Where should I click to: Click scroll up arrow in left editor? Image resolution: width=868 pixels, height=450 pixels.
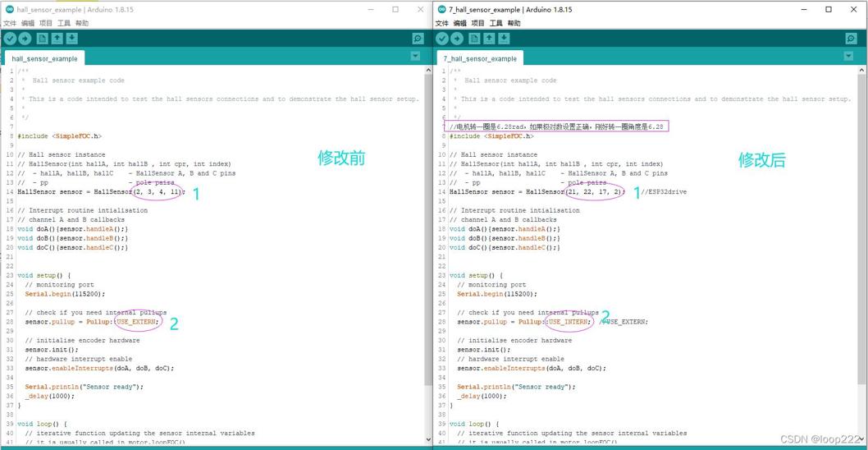coord(427,71)
